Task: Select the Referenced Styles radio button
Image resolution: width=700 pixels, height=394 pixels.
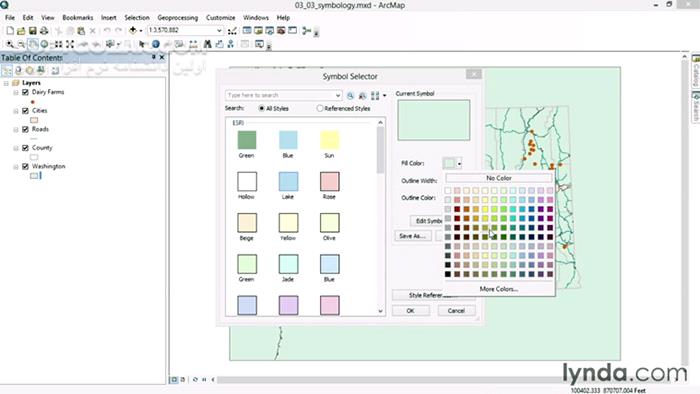Action: tap(320, 108)
